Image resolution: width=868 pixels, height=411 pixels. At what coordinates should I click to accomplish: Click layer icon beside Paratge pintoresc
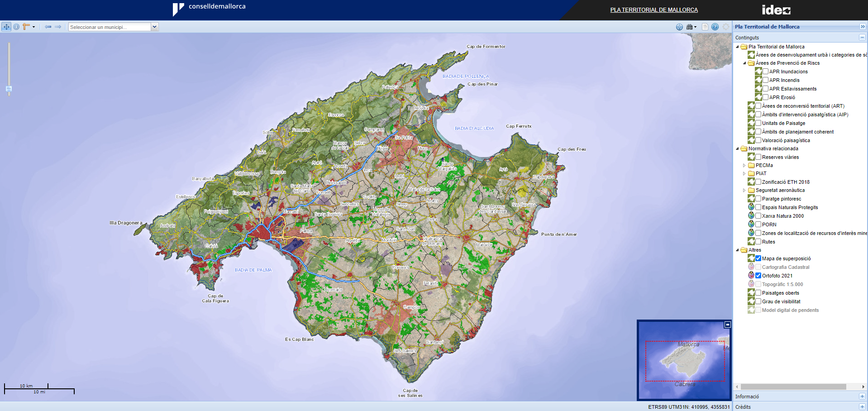tap(751, 199)
